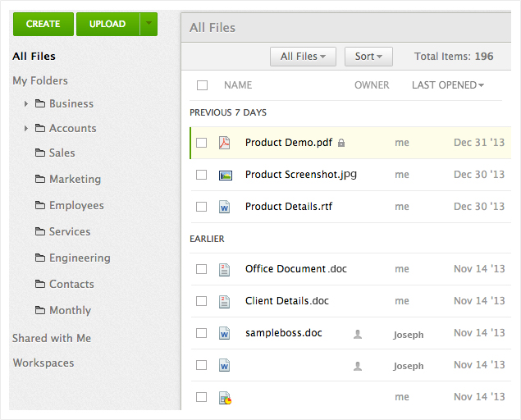Tick the checkbox for Product Demo.pdf

[x=202, y=143]
